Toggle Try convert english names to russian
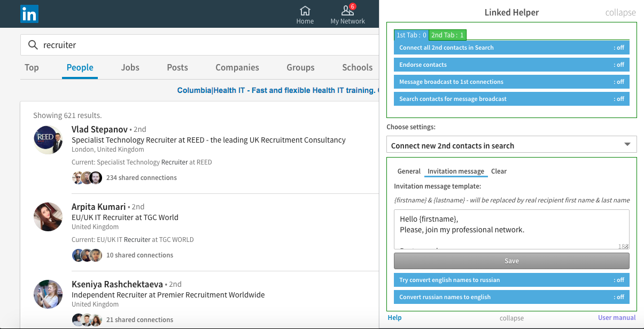The image size is (644, 329). (x=511, y=280)
